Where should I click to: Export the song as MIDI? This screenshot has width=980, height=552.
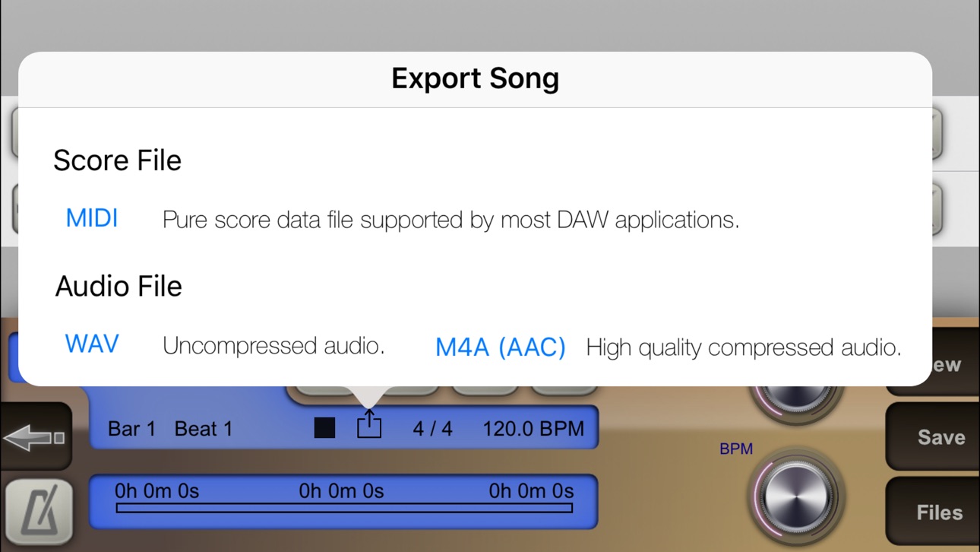92,218
